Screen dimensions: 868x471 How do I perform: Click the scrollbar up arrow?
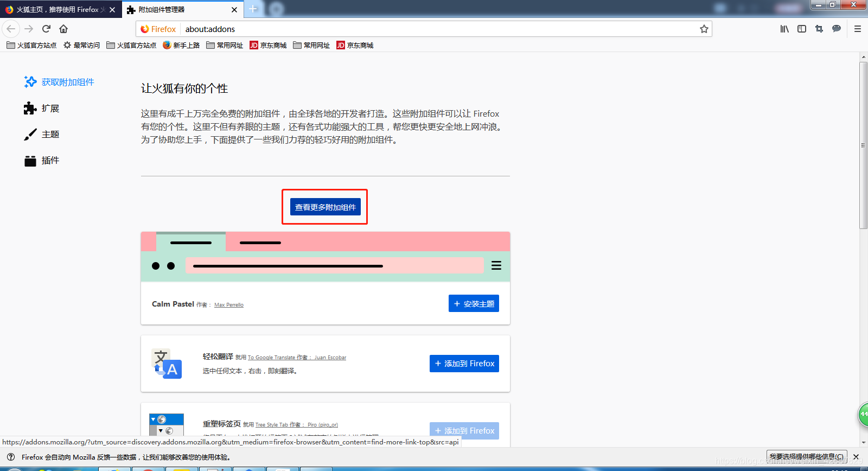[x=863, y=56]
